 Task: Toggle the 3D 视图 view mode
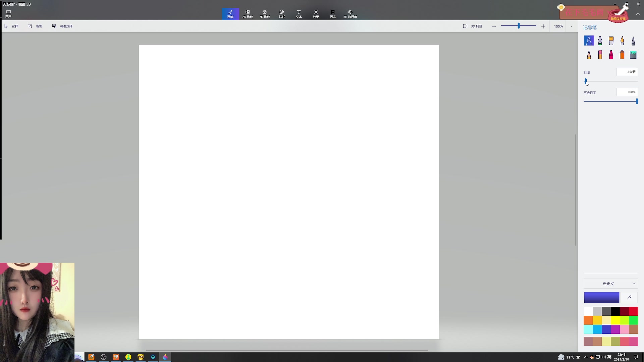click(x=472, y=26)
